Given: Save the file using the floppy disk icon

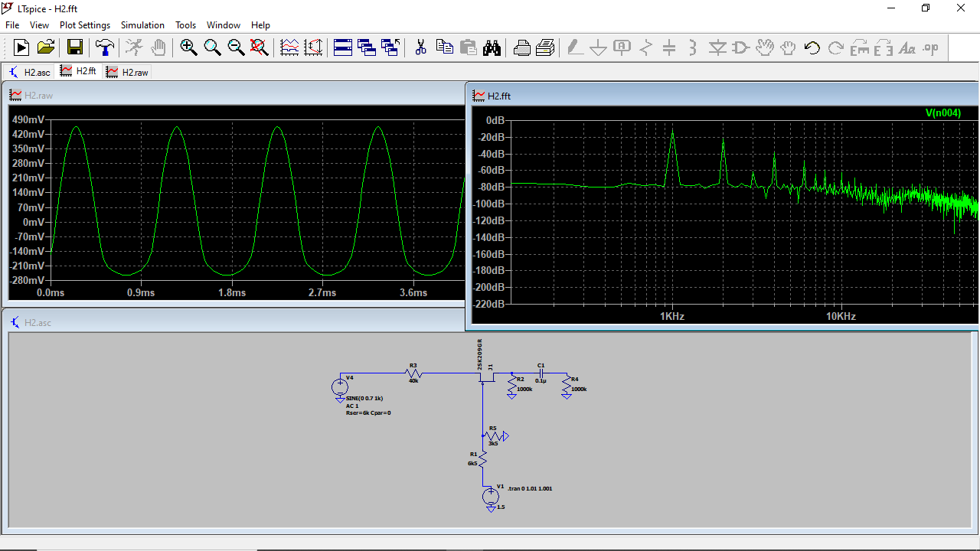Looking at the screenshot, I should point(75,47).
